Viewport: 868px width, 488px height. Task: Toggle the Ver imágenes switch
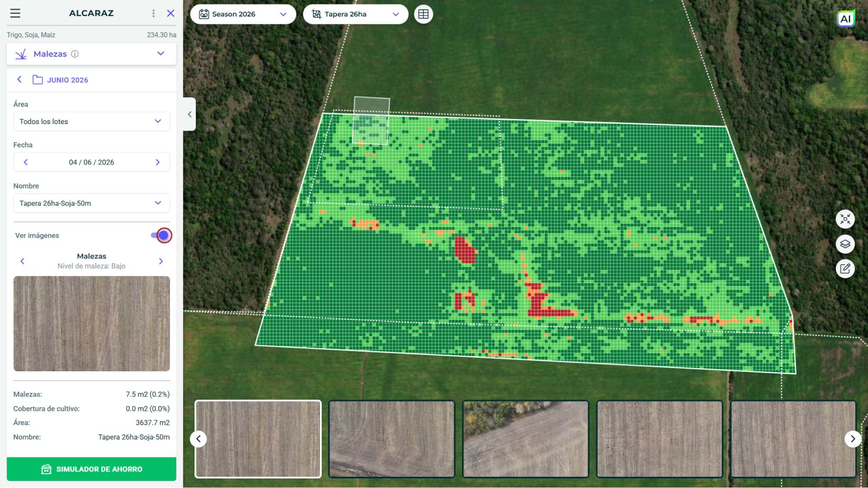tap(162, 236)
